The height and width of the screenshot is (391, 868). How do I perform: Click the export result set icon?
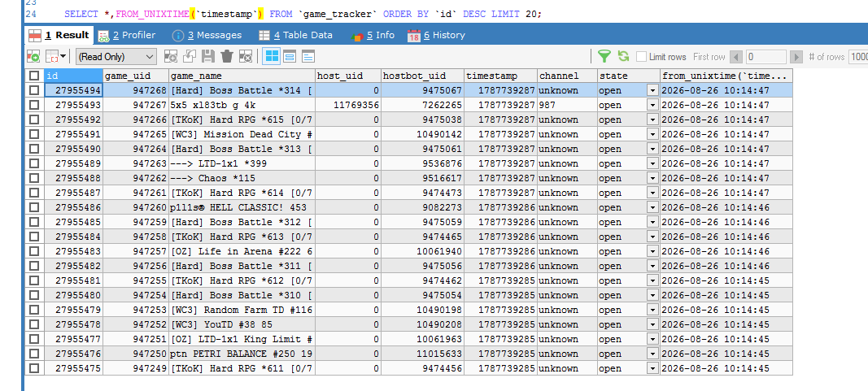(x=33, y=56)
